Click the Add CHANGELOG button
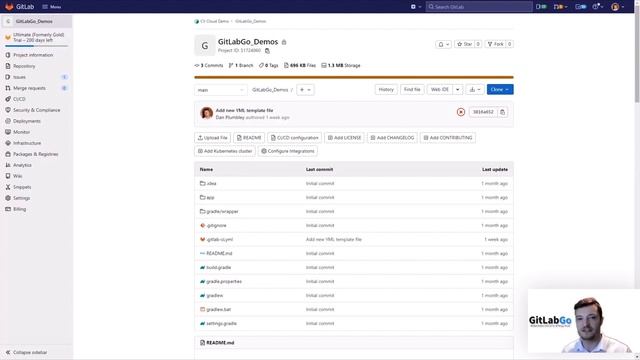This screenshot has width=640, height=360. point(392,138)
